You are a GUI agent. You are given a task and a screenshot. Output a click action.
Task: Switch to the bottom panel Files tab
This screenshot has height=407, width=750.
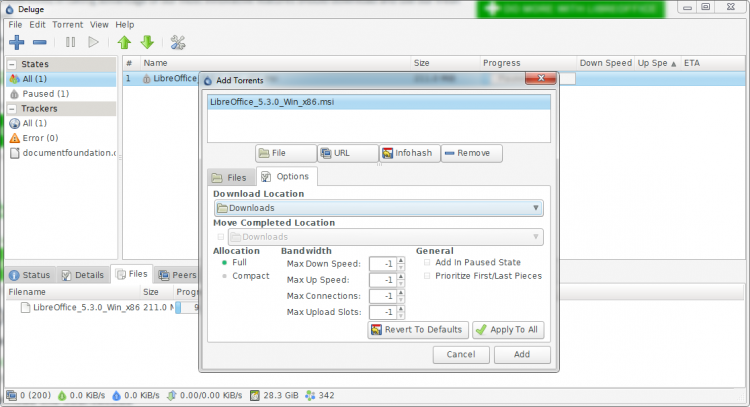click(x=132, y=274)
